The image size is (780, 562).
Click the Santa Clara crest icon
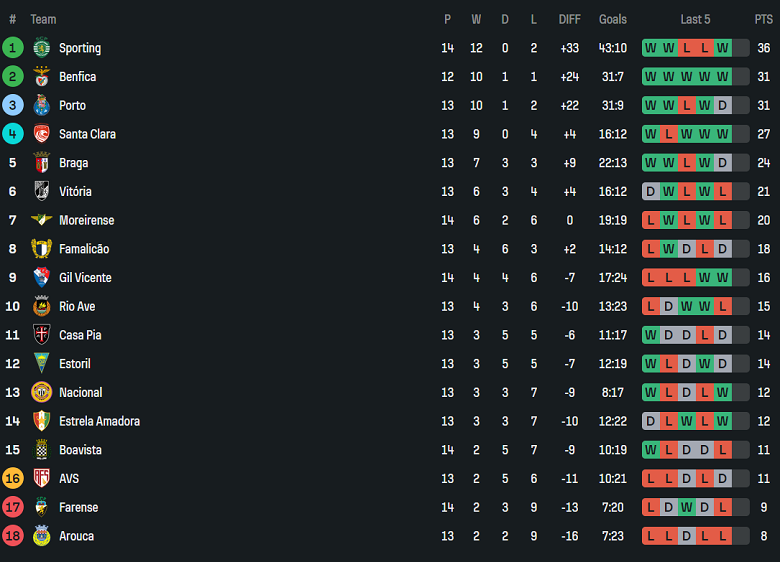coord(41,134)
